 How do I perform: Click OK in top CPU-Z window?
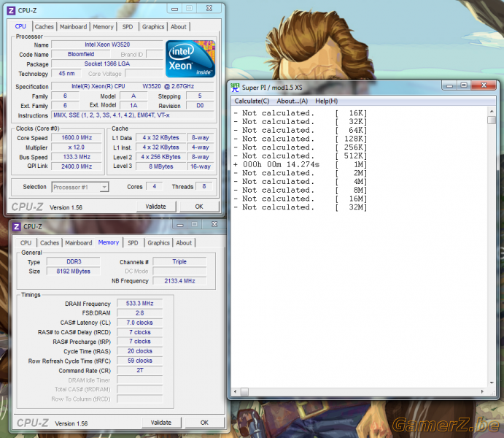[x=199, y=207]
